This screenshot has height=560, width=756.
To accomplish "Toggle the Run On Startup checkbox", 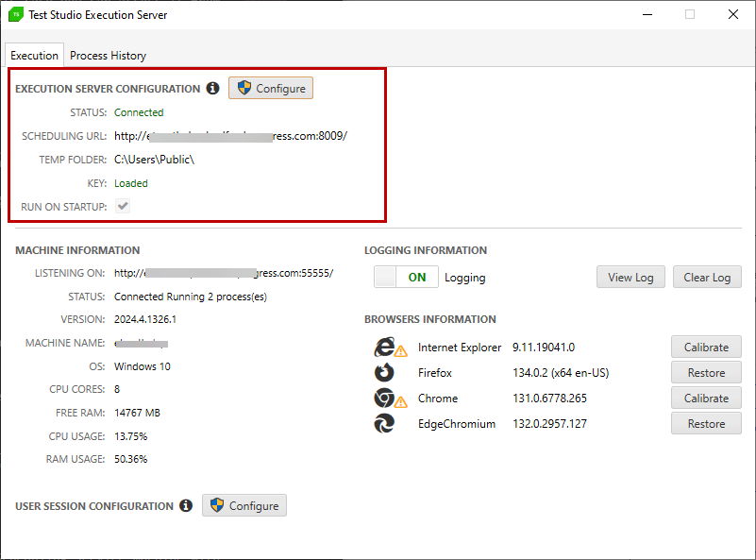I will tap(123, 207).
